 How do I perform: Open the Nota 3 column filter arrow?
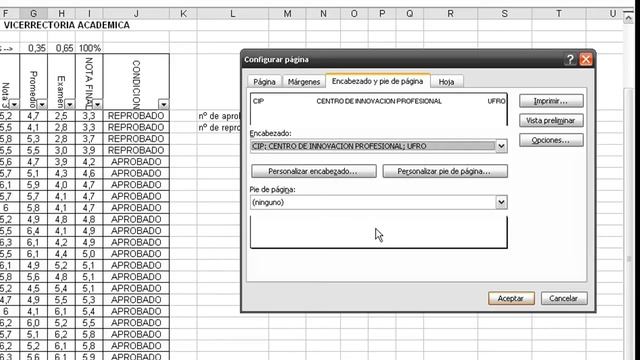click(14, 104)
